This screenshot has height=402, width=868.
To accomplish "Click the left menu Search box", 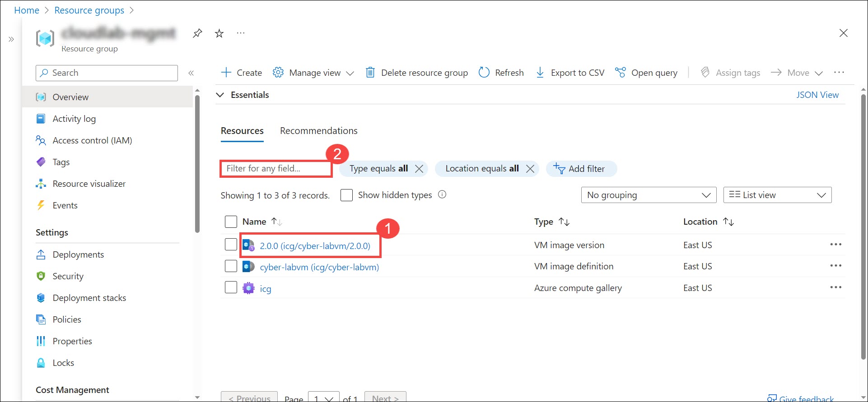I will click(x=107, y=73).
